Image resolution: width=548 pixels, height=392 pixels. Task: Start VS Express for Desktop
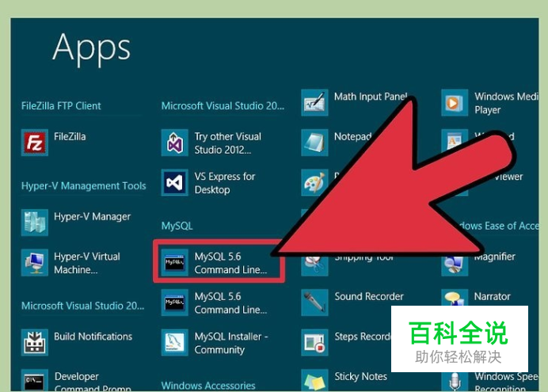point(174,182)
